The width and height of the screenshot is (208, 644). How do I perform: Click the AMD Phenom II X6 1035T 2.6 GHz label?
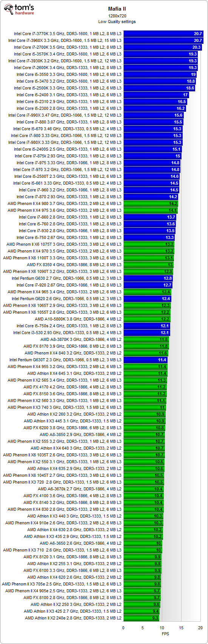click(x=62, y=455)
